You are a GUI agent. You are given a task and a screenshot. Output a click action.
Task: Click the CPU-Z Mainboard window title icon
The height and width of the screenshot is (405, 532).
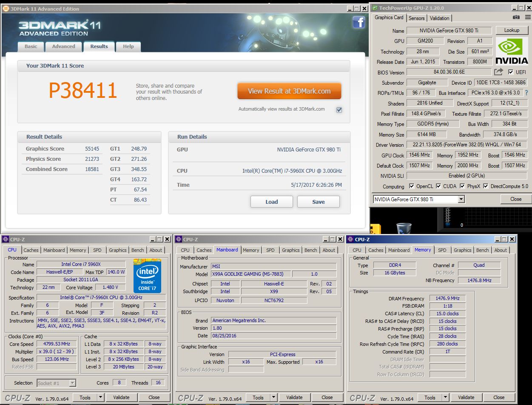(x=179, y=240)
